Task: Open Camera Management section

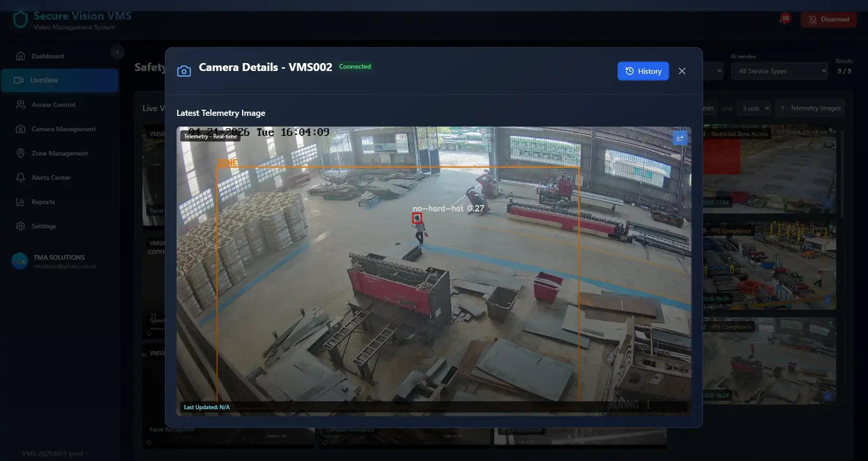Action: (x=60, y=129)
